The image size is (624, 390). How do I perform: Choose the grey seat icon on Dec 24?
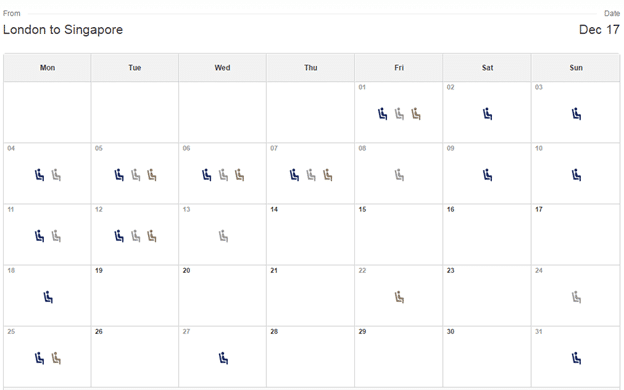[576, 297]
